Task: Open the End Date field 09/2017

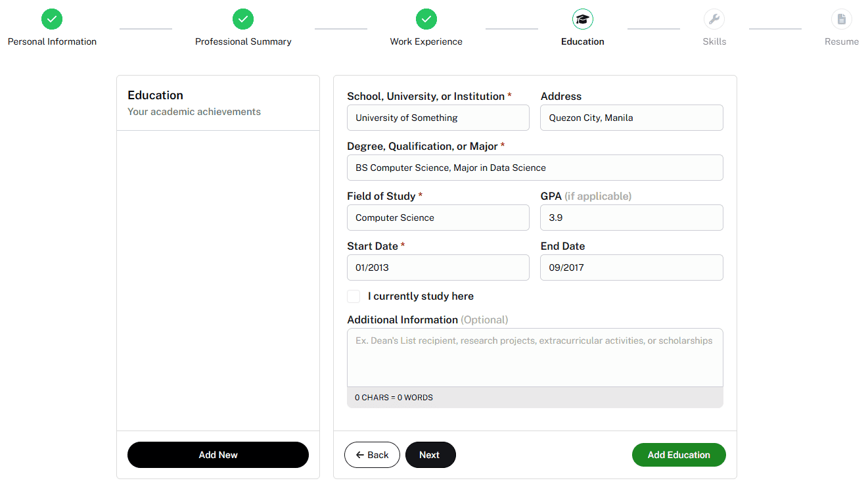Action: [x=631, y=268]
